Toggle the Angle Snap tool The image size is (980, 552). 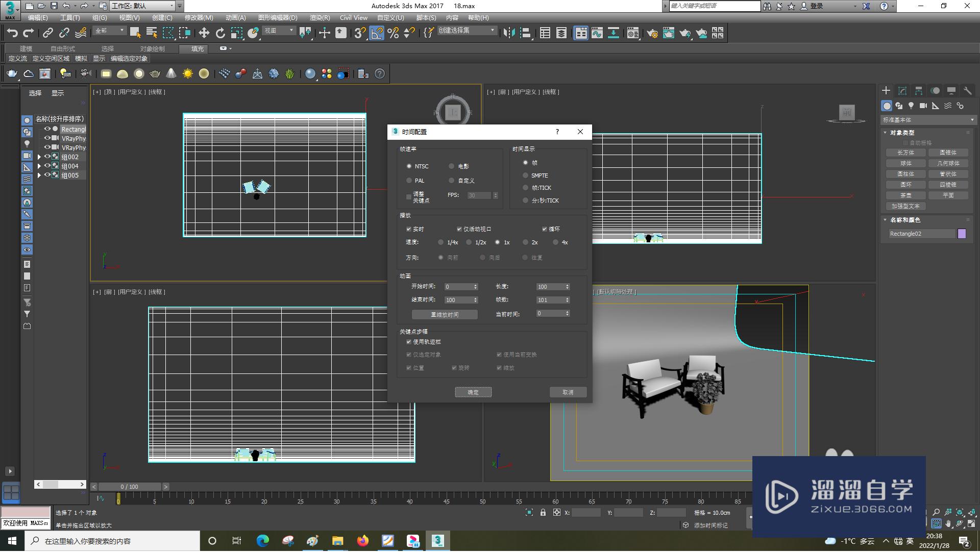coord(377,33)
